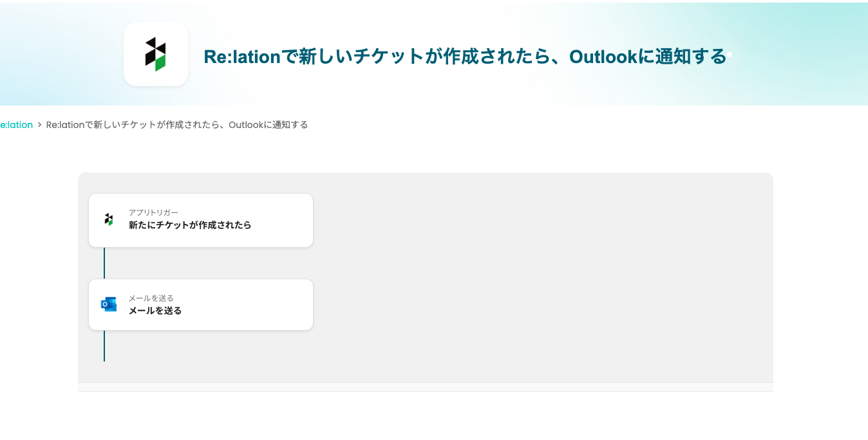Click the bold 新たにチケットが作成されたら title text
Image resolution: width=868 pixels, height=440 pixels.
(x=190, y=225)
